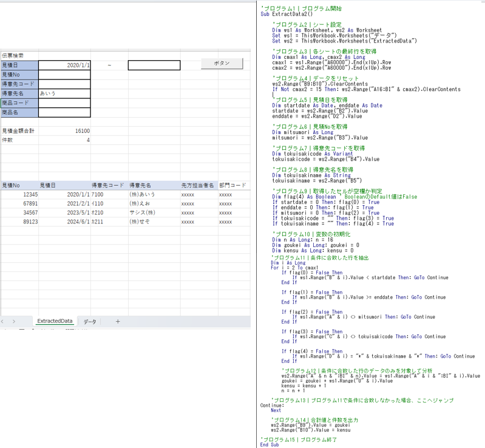Click the next sheet navigation arrow
Screen dimensions: 485x448
(14, 322)
